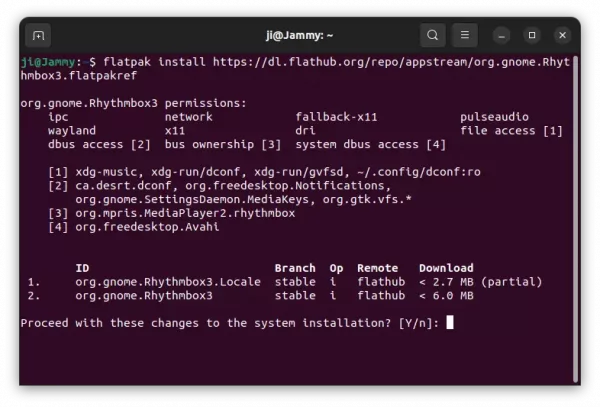Image resolution: width=600 pixels, height=407 pixels.
Task: Open a new terminal tab
Action: pos(38,36)
